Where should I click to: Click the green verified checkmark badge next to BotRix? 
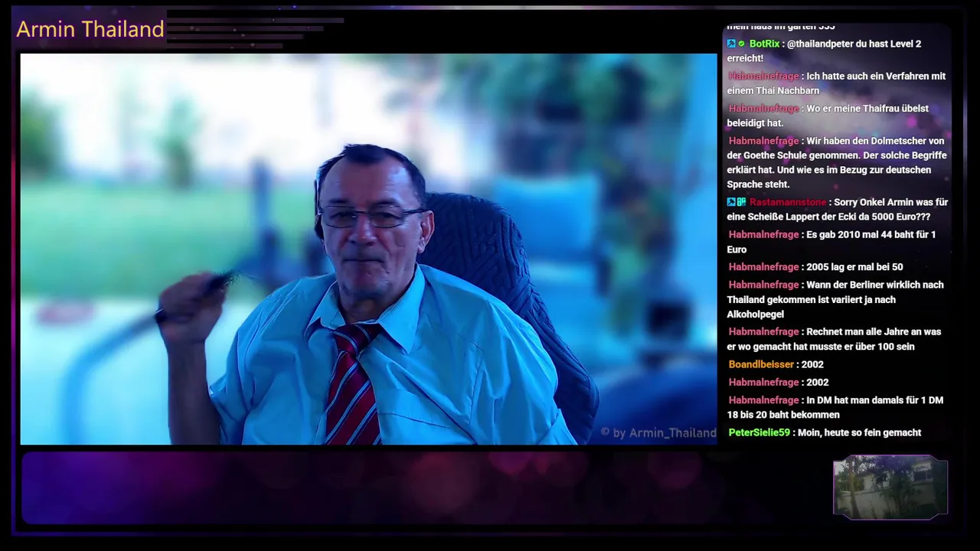point(741,44)
